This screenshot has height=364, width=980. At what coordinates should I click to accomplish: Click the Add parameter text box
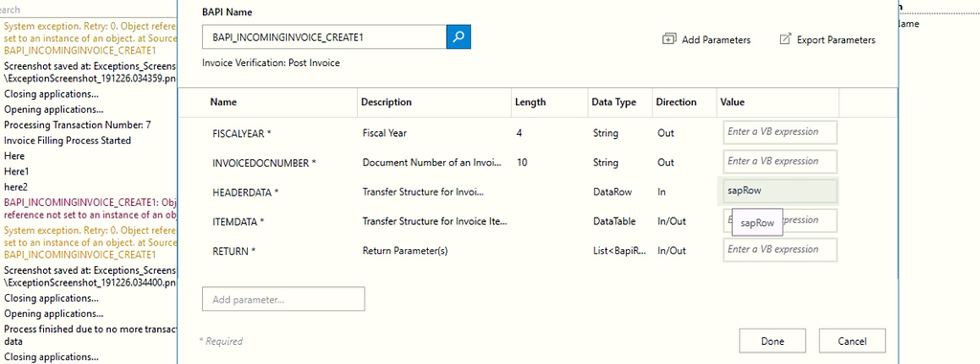coord(283,299)
